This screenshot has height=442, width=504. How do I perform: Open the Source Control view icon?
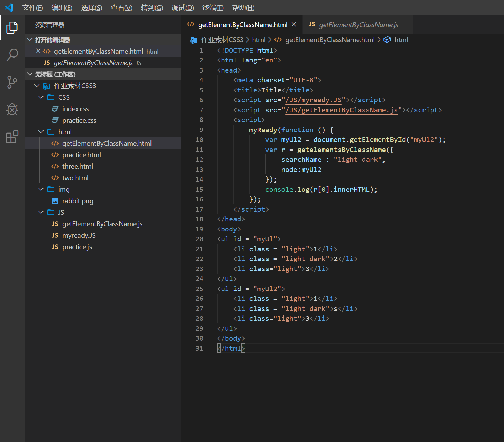[12, 82]
